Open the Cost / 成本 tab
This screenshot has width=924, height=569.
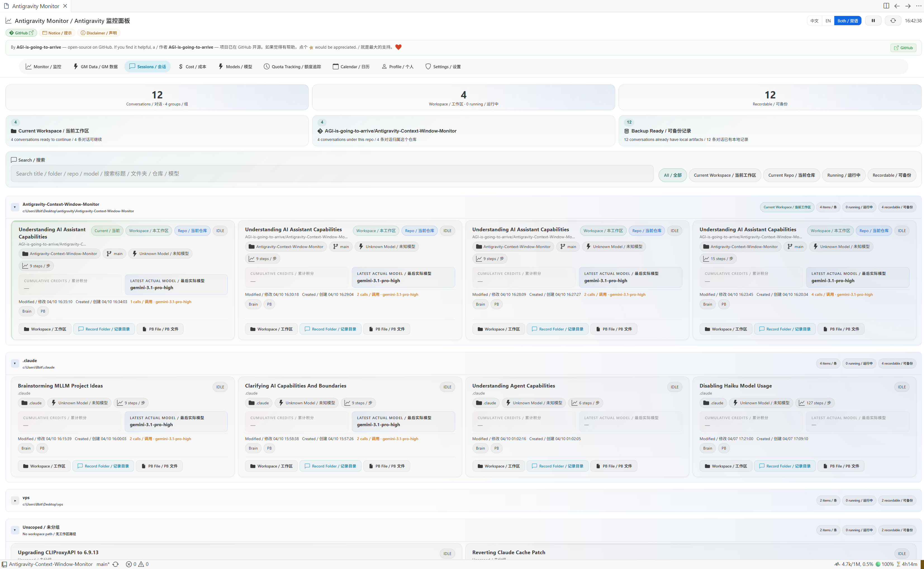pyautogui.click(x=192, y=67)
